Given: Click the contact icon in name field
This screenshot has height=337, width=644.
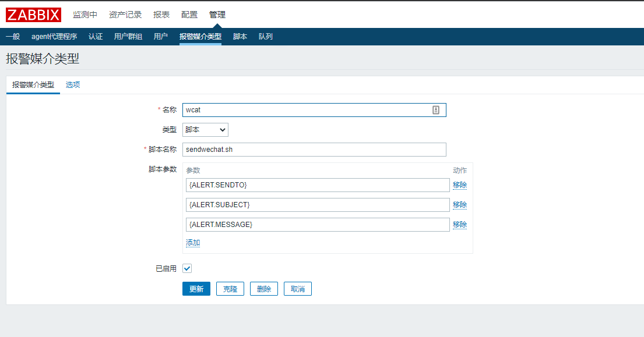Looking at the screenshot, I should [x=436, y=110].
